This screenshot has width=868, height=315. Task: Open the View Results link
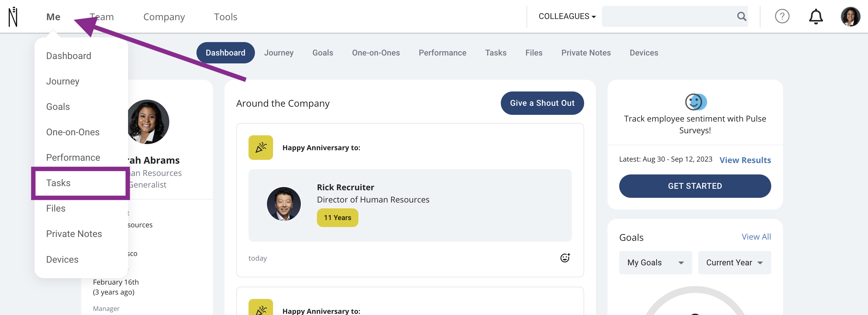point(745,160)
